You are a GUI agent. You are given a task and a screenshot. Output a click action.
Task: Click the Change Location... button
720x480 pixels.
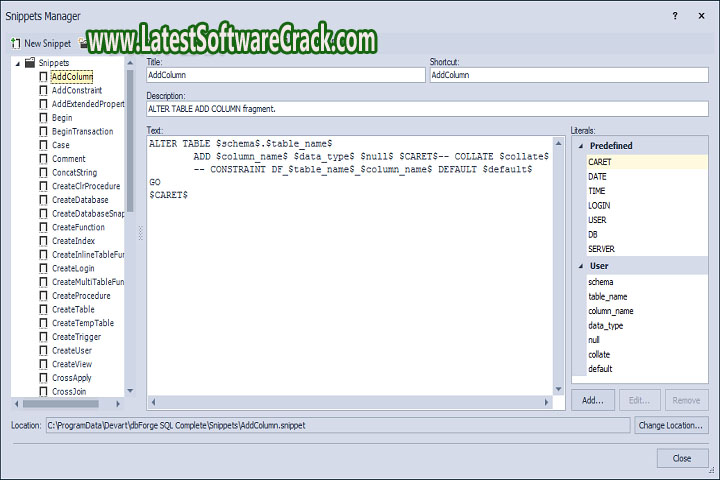point(671,425)
